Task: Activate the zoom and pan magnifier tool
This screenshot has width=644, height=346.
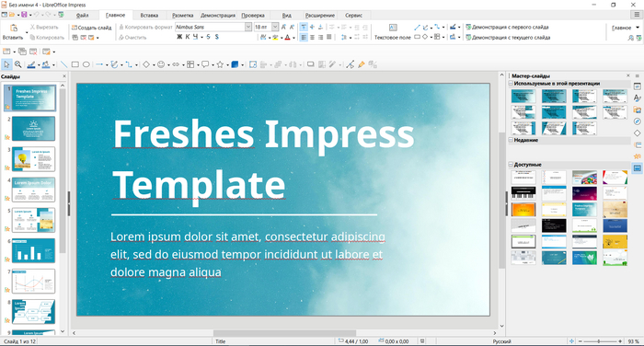Action: click(17, 64)
